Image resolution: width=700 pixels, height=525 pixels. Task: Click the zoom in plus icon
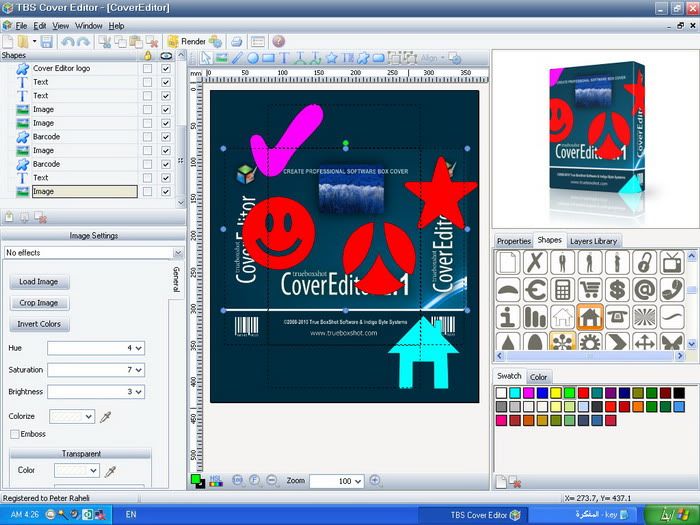tap(375, 480)
